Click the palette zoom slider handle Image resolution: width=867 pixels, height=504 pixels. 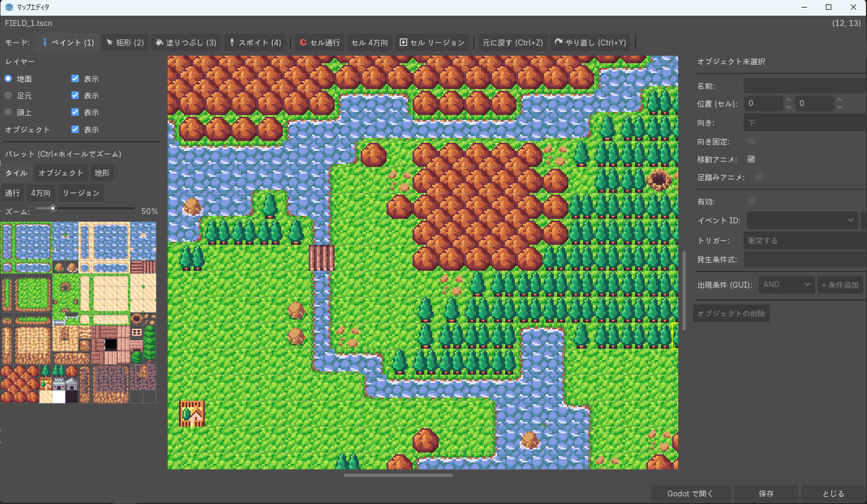pyautogui.click(x=53, y=208)
